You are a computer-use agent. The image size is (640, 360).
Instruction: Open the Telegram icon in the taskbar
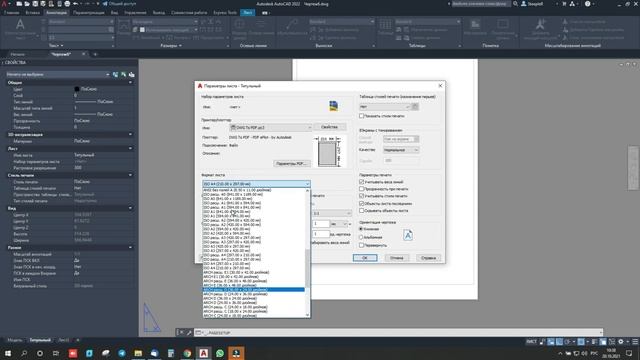point(122,353)
